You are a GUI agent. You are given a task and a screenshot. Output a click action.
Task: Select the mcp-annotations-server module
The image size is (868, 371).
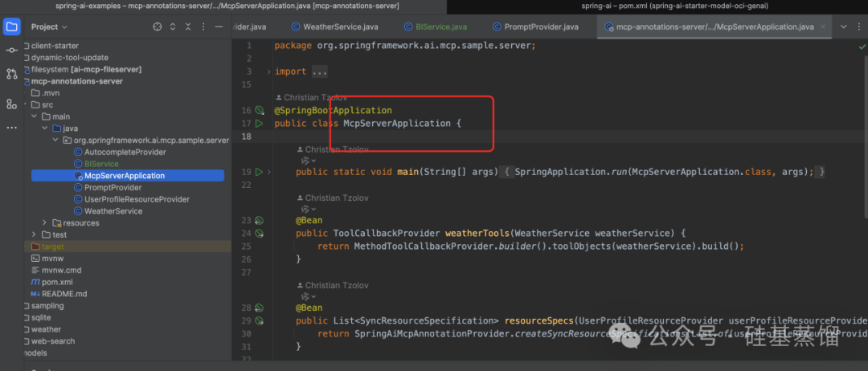tap(77, 81)
